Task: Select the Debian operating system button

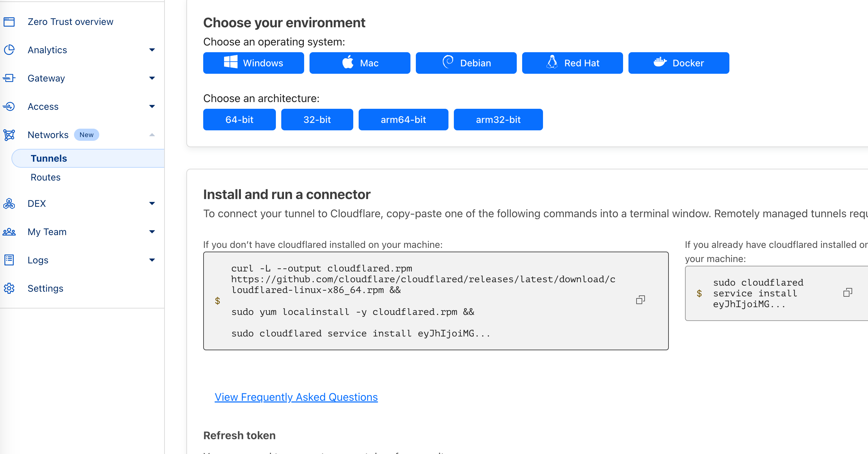Action: (466, 63)
